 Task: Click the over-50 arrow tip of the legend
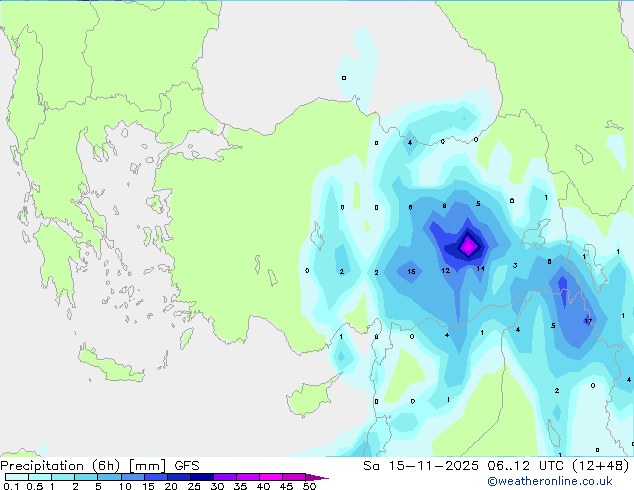[317, 478]
